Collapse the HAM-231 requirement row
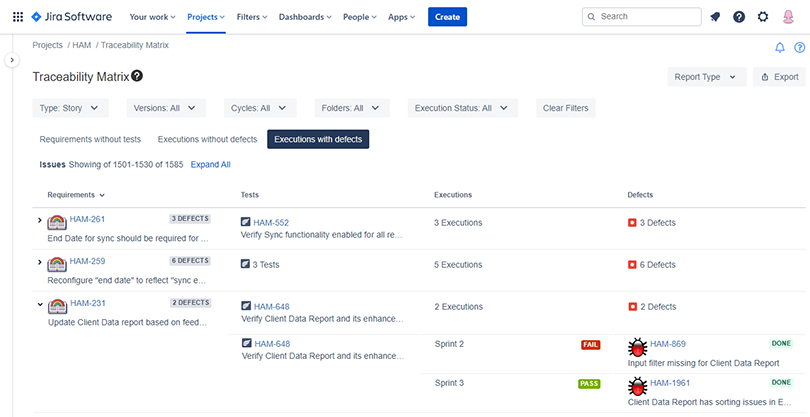This screenshot has width=810, height=417. tap(40, 304)
